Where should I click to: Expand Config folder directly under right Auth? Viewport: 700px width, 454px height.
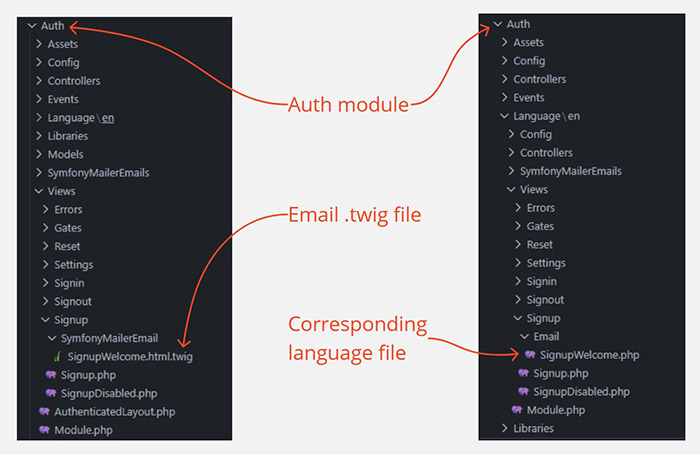click(x=504, y=60)
